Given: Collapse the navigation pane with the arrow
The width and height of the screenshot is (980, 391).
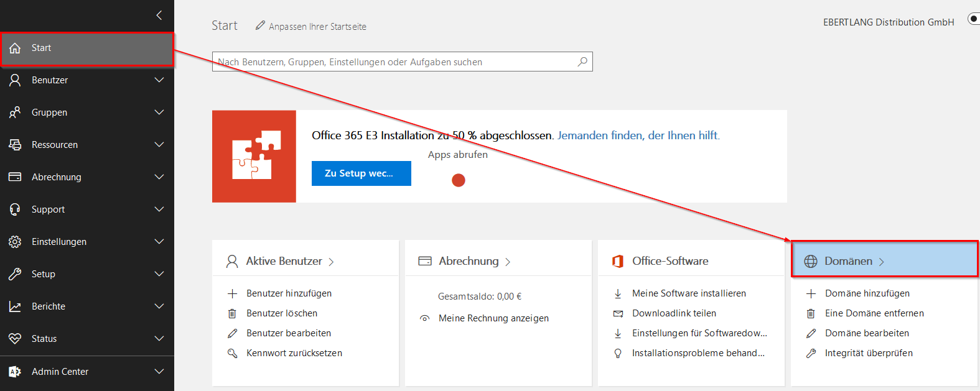Looking at the screenshot, I should pos(159,15).
